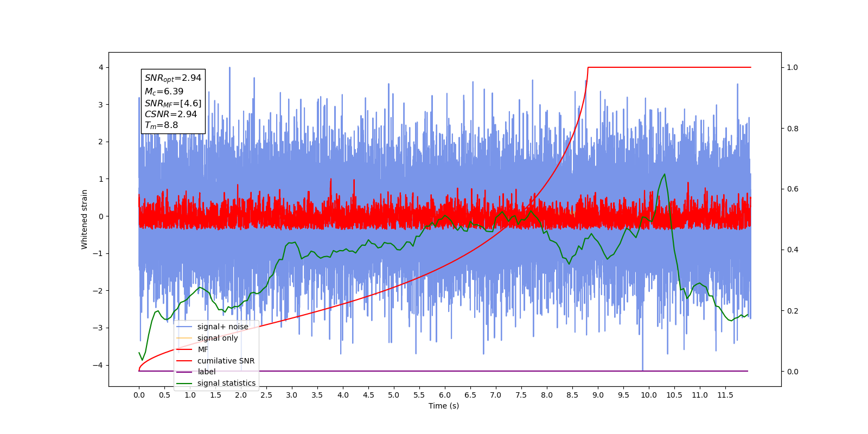
Task: Click the green line swatch for signal statistics
Action: [x=184, y=384]
